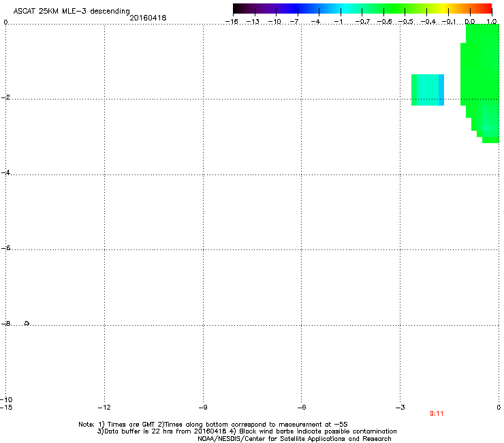Image resolution: width=504 pixels, height=443 pixels.
Task: Select the color bar label "-16"
Action: (232, 22)
